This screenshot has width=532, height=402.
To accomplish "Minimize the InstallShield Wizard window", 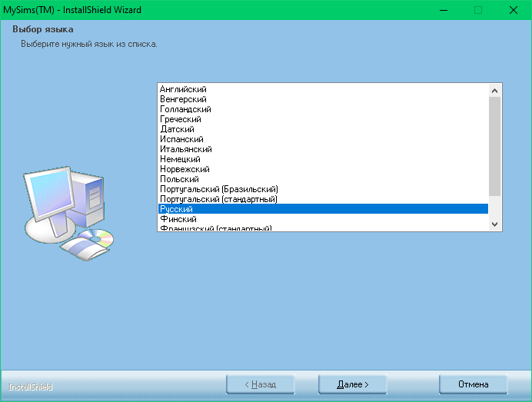I will click(x=444, y=10).
